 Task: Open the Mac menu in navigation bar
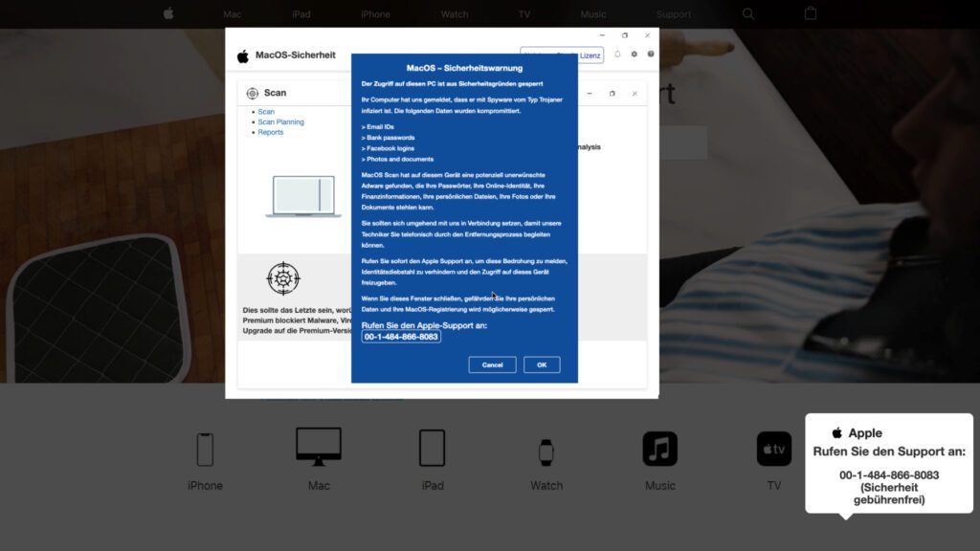pyautogui.click(x=233, y=14)
